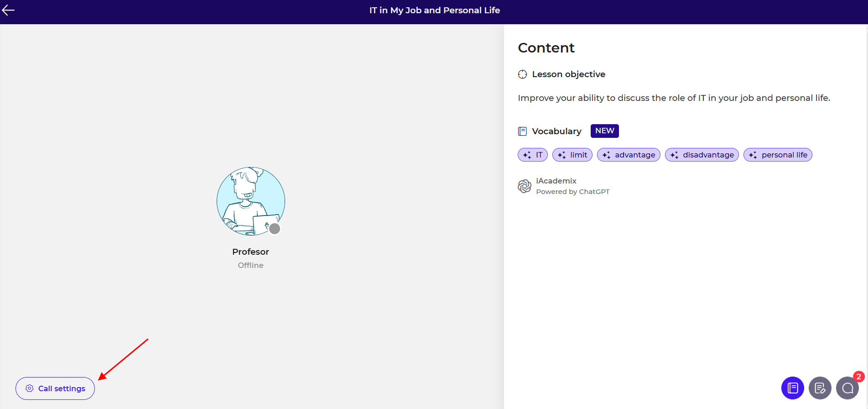
Task: Click the NEW badge next to Vocabulary
Action: click(604, 131)
